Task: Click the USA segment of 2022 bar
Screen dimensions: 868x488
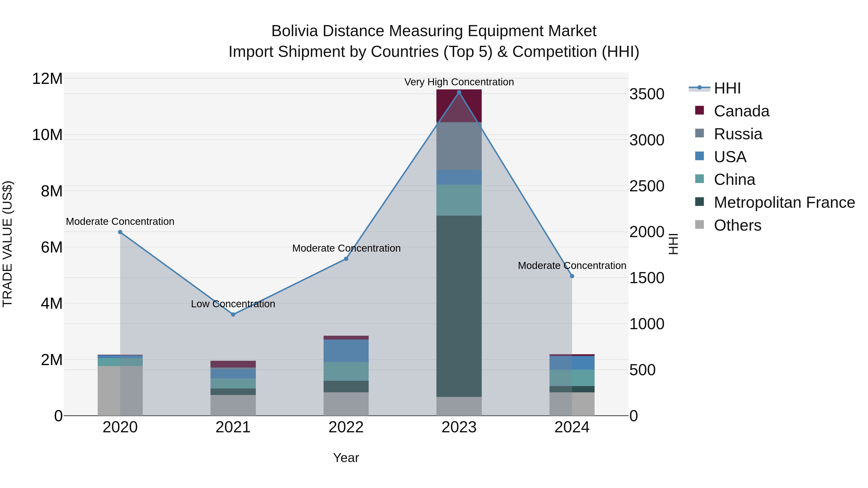Action: click(346, 351)
